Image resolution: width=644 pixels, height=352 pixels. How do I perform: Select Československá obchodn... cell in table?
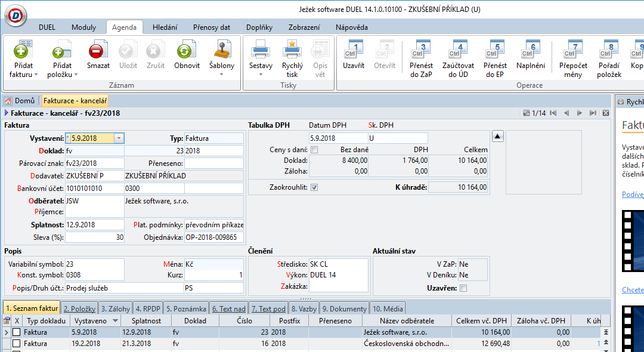pos(406,344)
